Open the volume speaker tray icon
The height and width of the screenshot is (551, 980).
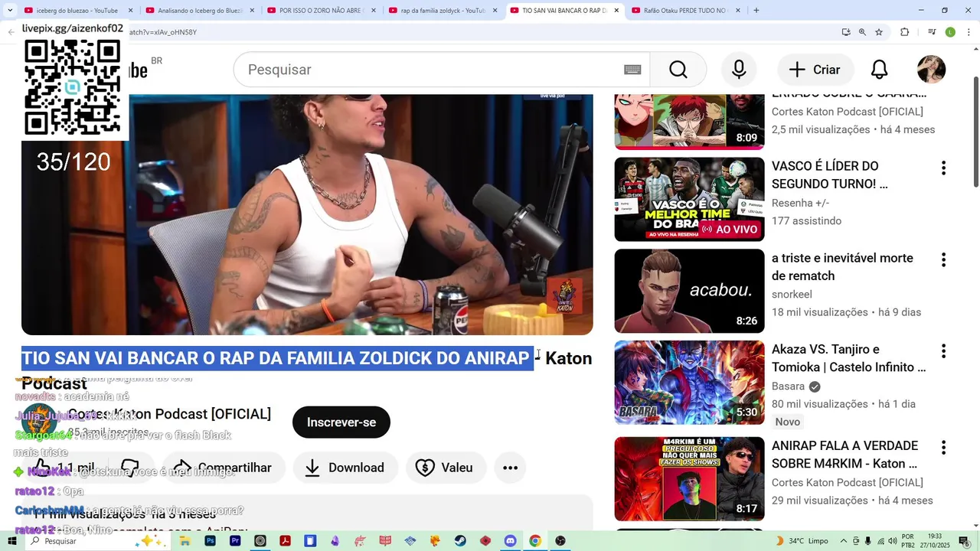(893, 541)
